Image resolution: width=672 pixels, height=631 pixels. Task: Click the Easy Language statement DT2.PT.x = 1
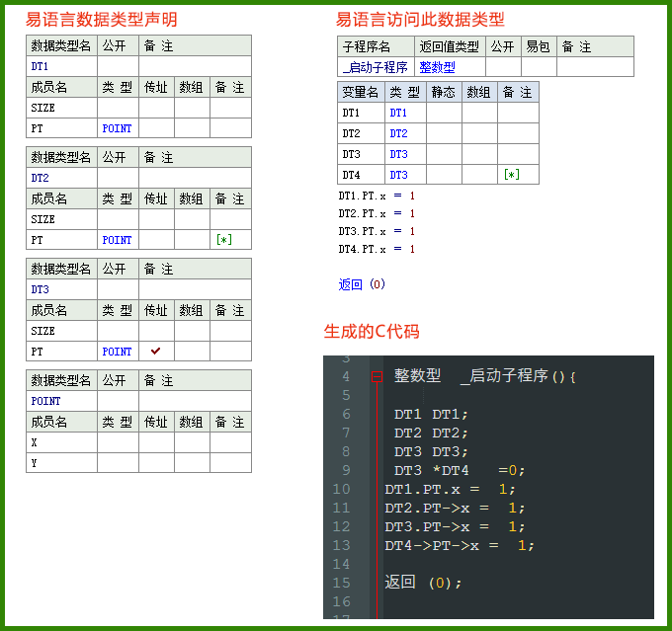click(377, 213)
